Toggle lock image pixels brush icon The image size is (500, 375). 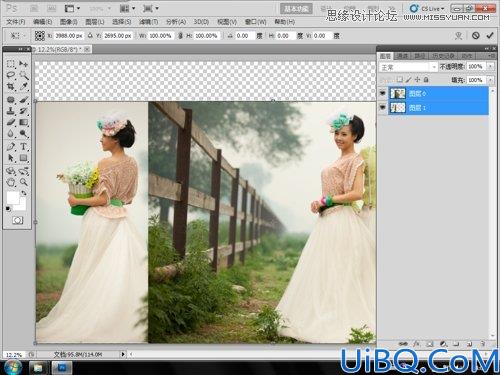point(408,80)
